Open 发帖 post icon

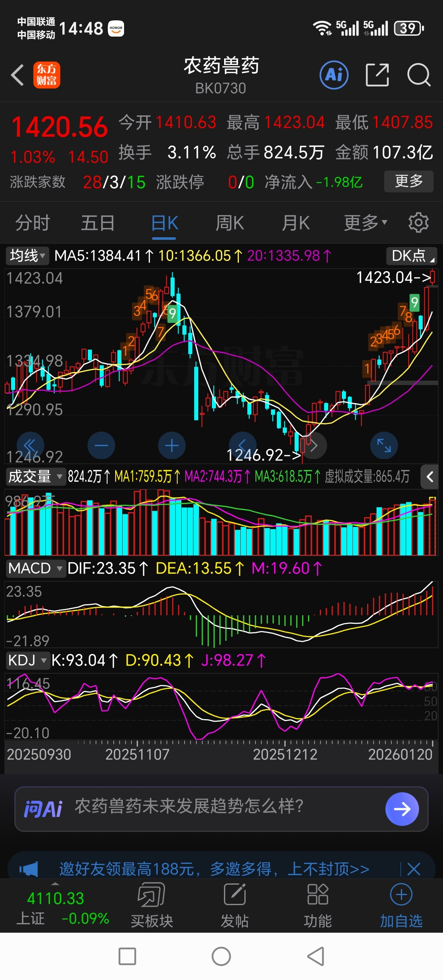tap(235, 905)
